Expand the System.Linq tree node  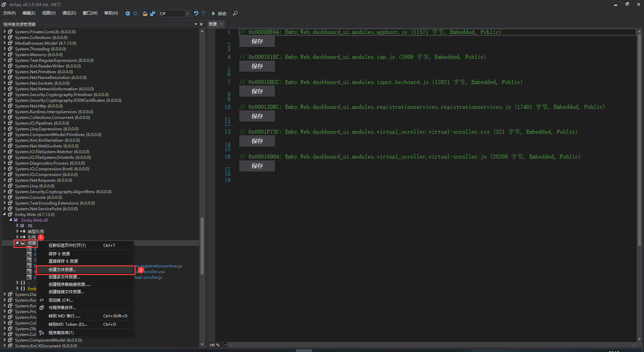[x=5, y=186]
